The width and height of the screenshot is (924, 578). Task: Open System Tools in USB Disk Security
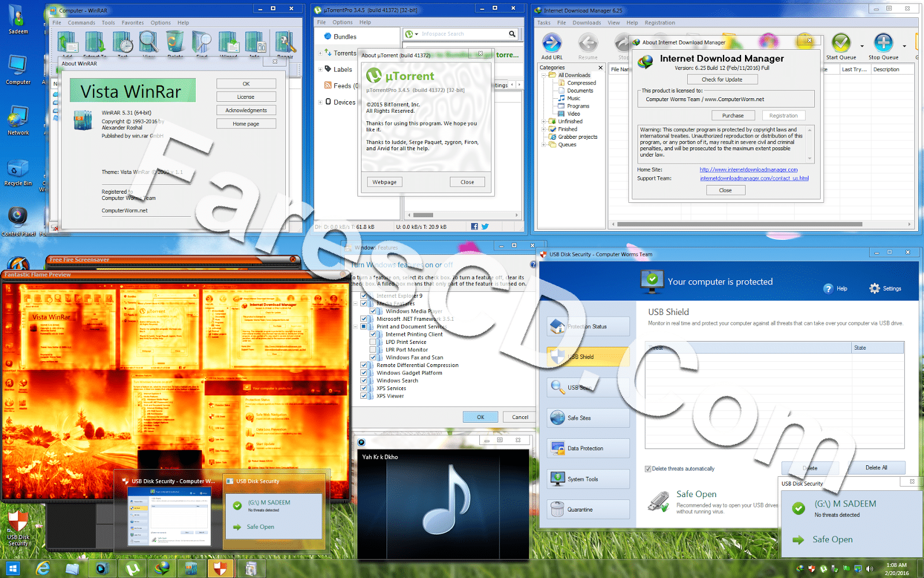point(588,479)
